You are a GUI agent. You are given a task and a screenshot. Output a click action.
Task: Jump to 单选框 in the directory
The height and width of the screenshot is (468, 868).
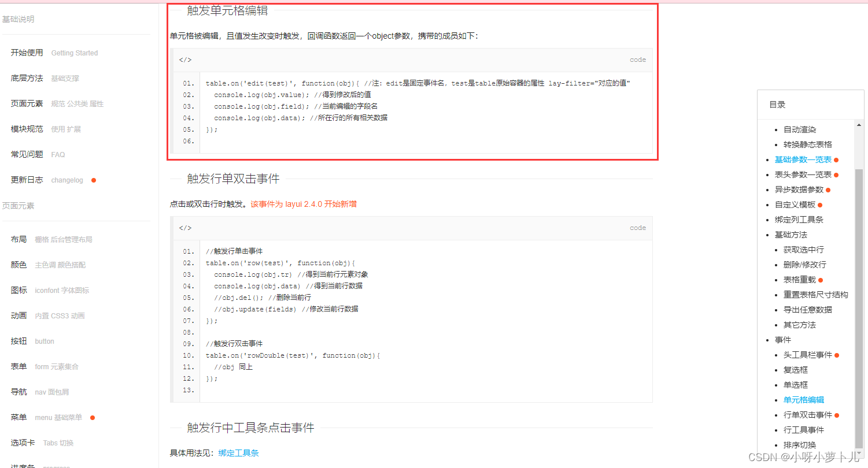point(796,385)
